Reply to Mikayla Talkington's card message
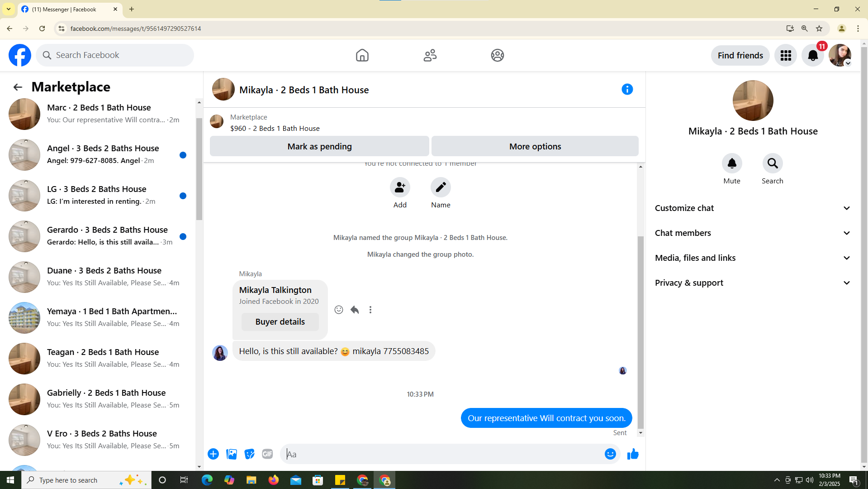868x489 pixels. click(355, 310)
